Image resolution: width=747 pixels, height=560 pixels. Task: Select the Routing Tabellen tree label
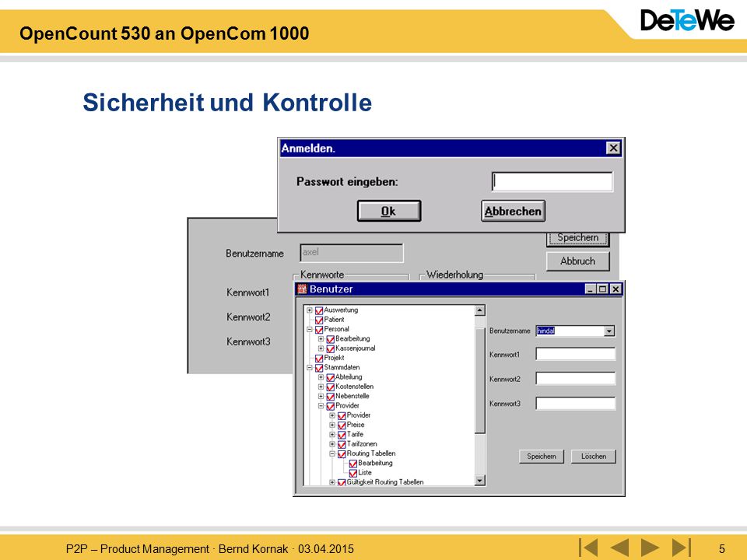click(371, 453)
